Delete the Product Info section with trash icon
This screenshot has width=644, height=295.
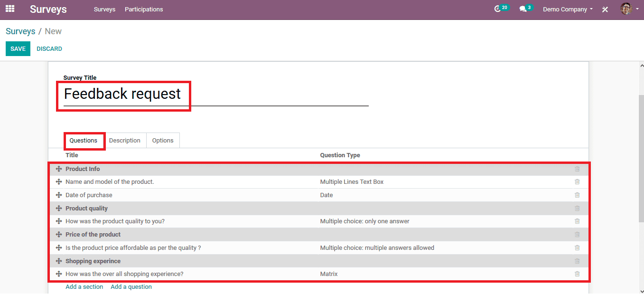click(x=577, y=169)
